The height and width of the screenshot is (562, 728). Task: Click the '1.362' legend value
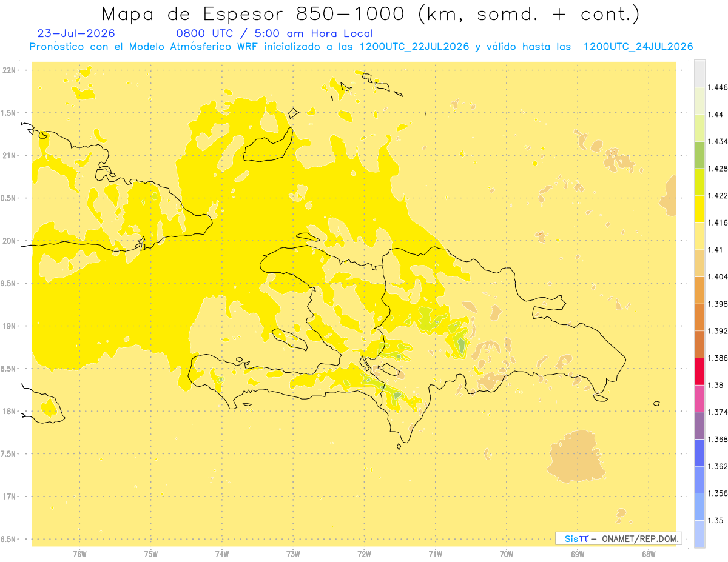[x=718, y=467]
